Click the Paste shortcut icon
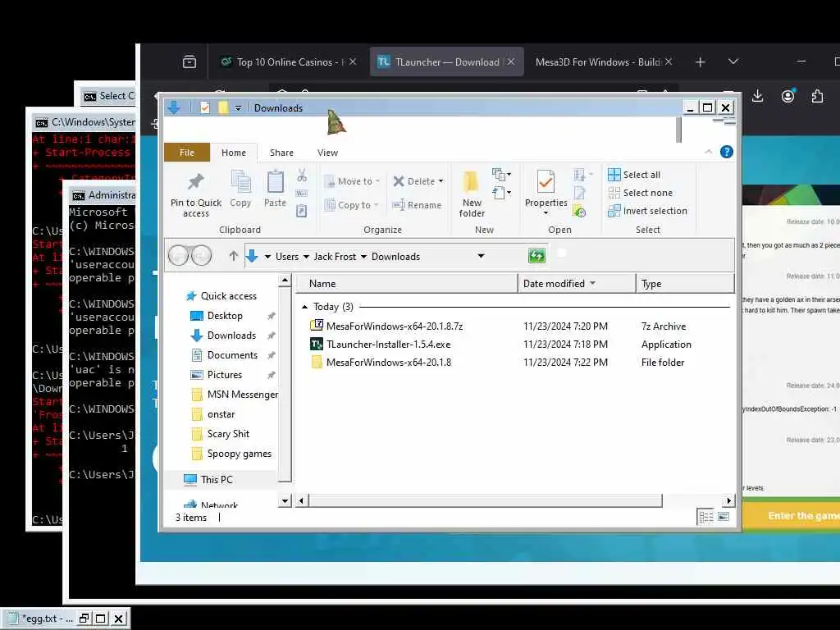Image resolution: width=840 pixels, height=630 pixels. click(302, 211)
